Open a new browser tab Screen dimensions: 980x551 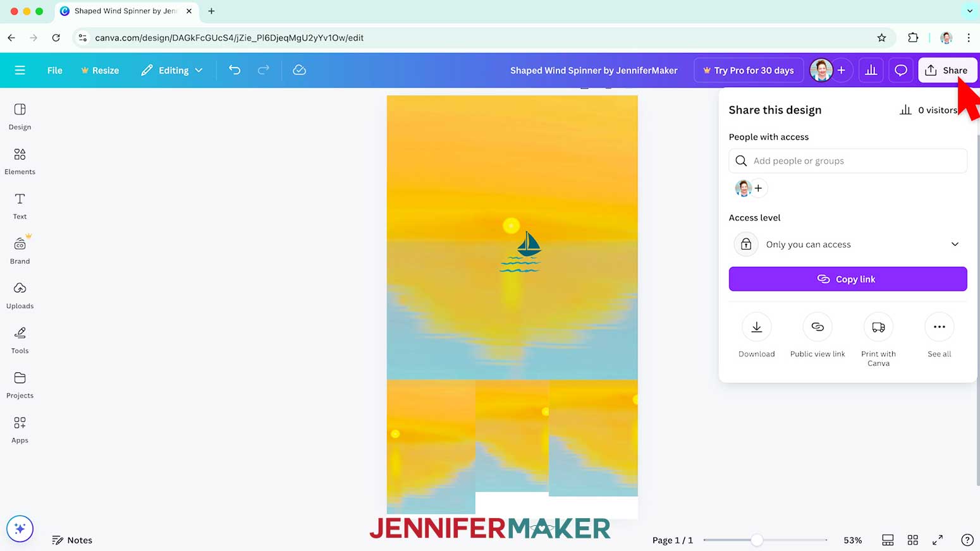211,11
